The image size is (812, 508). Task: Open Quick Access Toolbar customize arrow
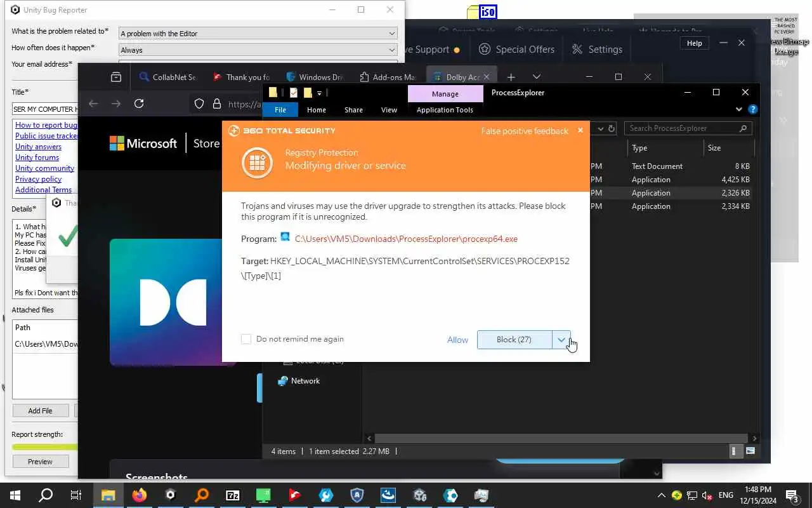click(x=320, y=93)
